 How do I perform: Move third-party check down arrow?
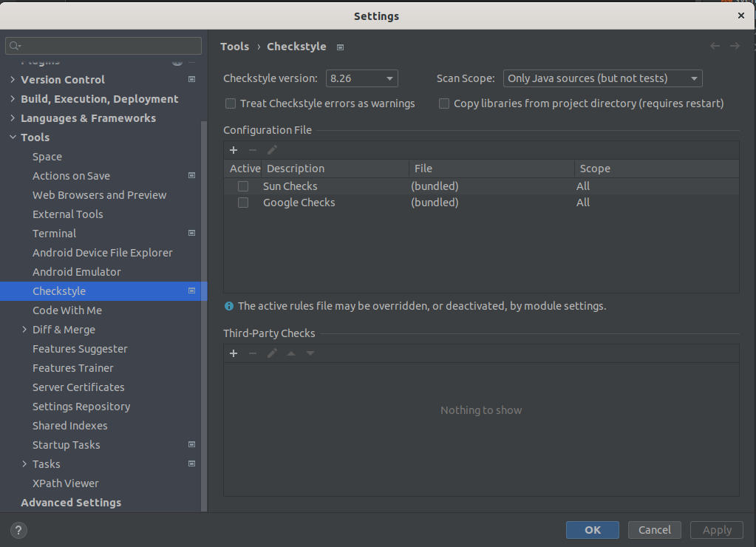[310, 353]
